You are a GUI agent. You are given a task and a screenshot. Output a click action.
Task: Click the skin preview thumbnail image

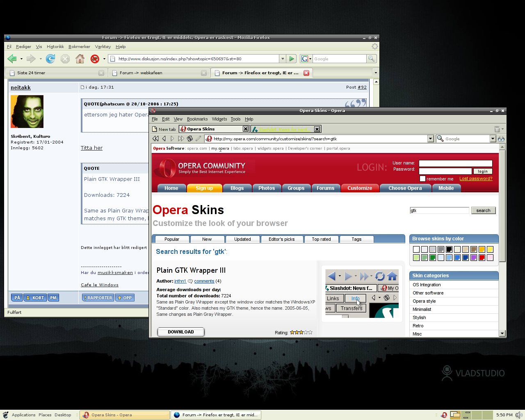[362, 293]
